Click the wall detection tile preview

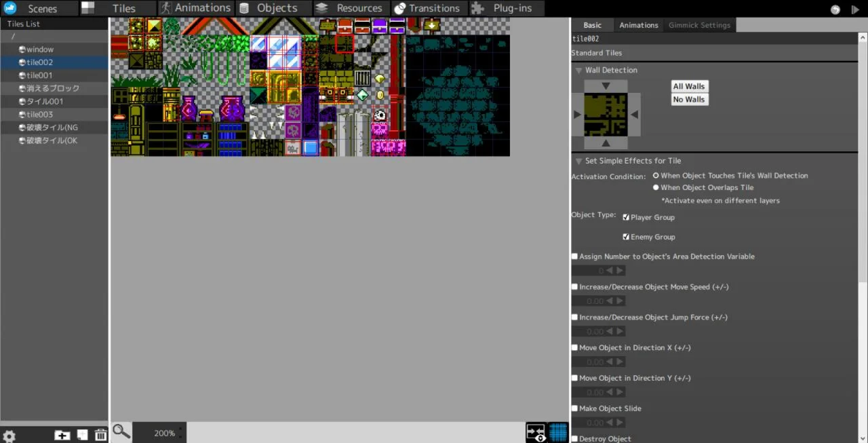pos(606,115)
